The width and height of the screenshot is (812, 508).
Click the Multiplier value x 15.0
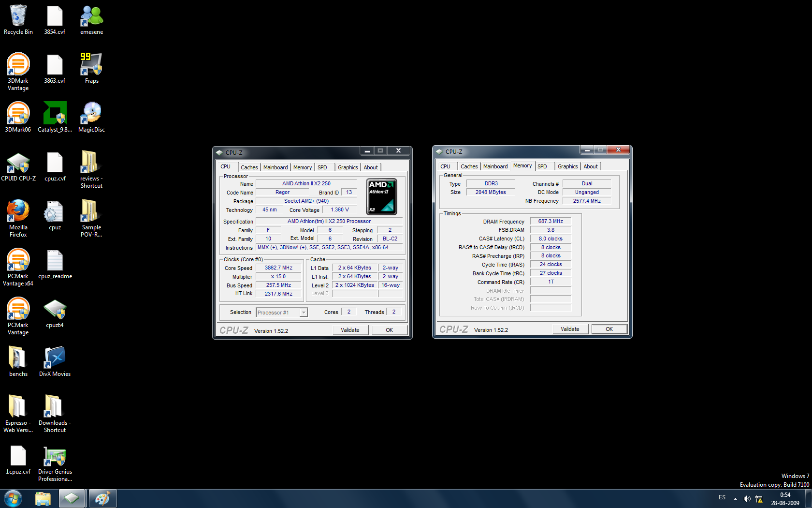[278, 276]
